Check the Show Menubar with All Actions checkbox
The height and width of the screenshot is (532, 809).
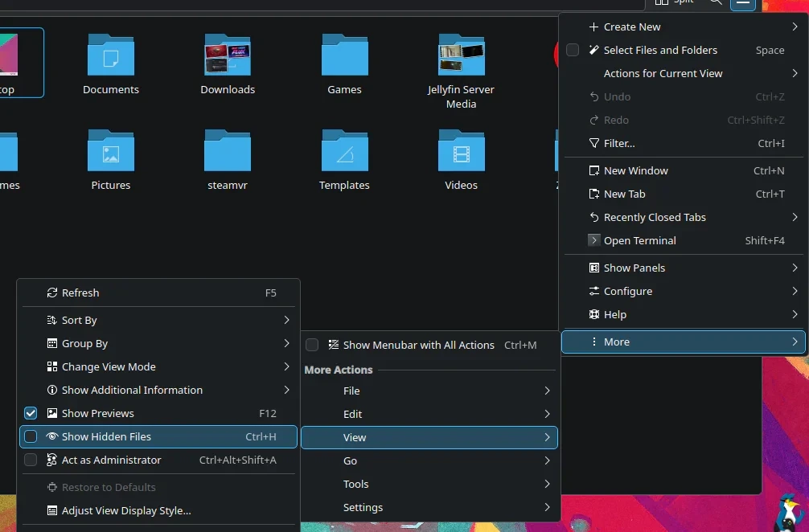tap(312, 345)
